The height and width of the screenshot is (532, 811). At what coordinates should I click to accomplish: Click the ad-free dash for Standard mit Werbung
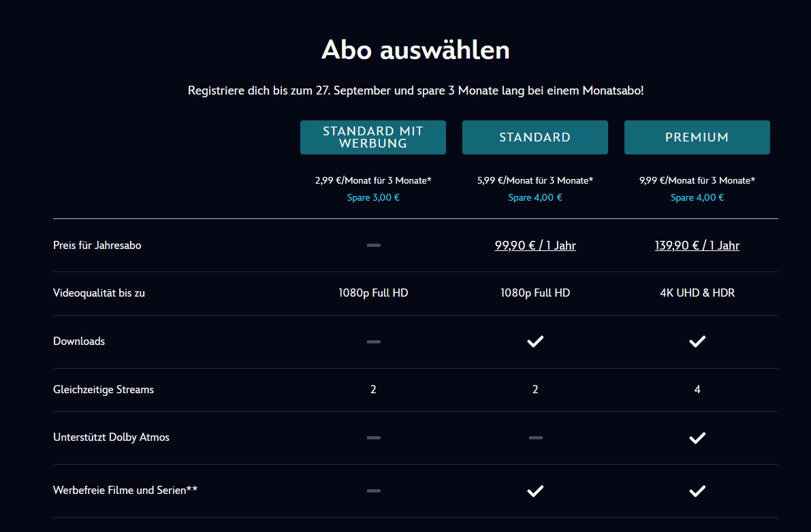pyautogui.click(x=373, y=490)
